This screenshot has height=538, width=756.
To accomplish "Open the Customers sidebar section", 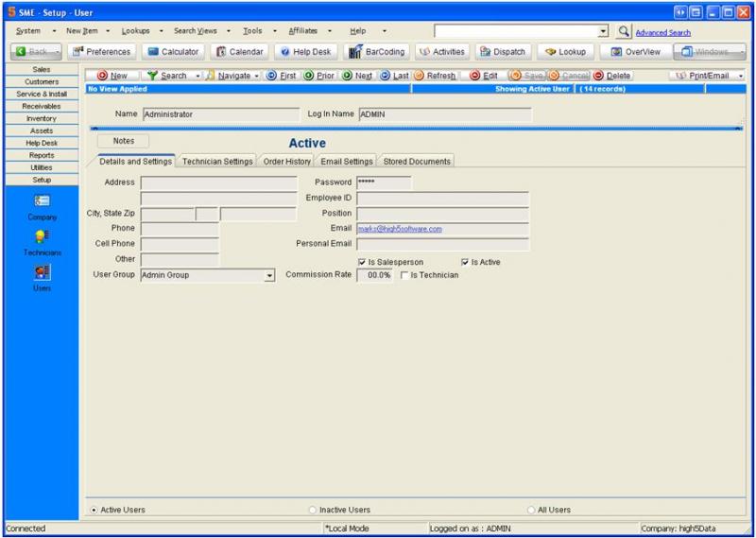I will coord(42,81).
